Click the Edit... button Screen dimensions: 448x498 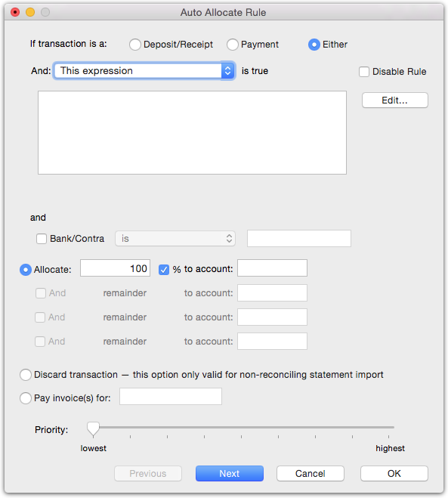(x=394, y=101)
